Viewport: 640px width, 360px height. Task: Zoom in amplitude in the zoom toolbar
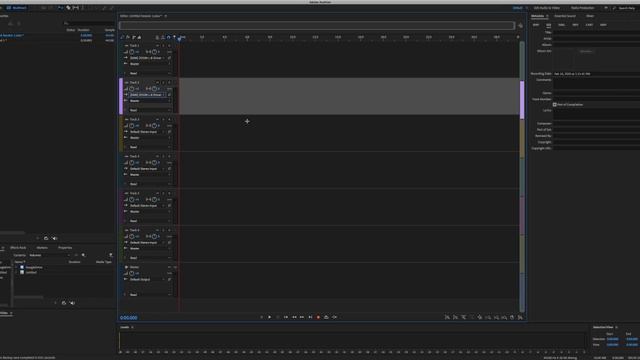pos(447,317)
